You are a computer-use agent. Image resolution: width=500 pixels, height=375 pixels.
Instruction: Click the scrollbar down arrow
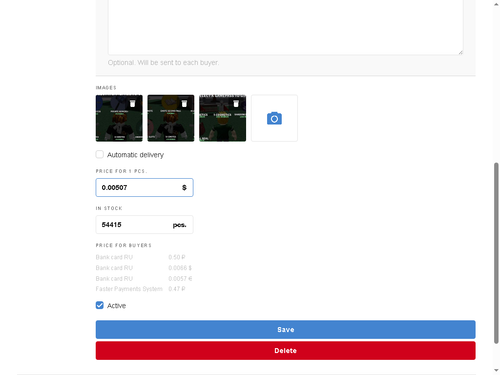[x=496, y=370]
